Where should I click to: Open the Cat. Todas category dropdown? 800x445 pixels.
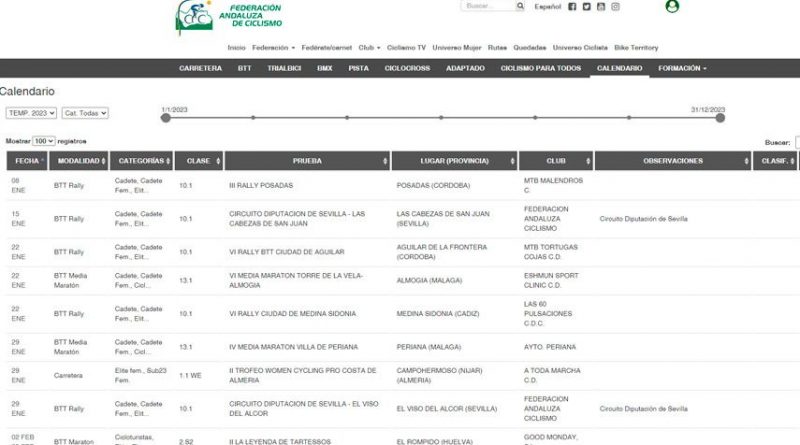(x=85, y=114)
